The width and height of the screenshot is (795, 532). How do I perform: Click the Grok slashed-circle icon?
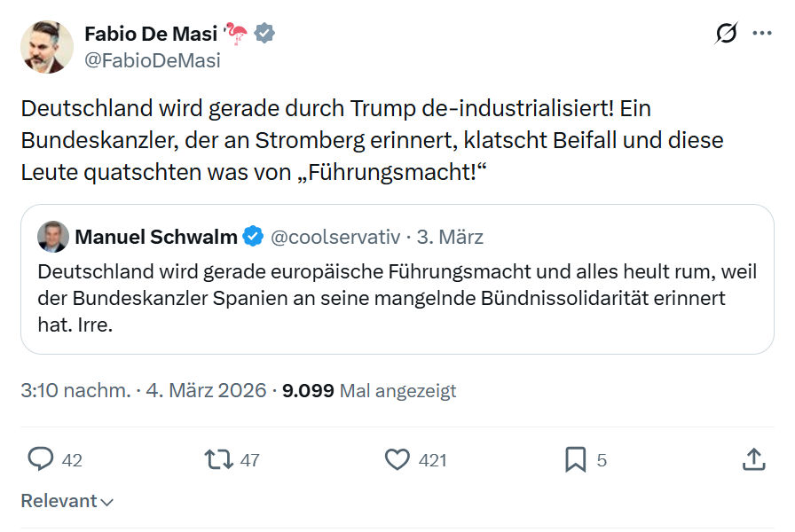pos(726,34)
